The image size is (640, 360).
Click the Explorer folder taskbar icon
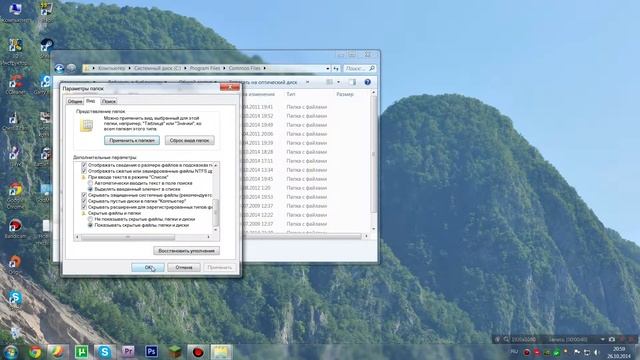[x=221, y=351]
